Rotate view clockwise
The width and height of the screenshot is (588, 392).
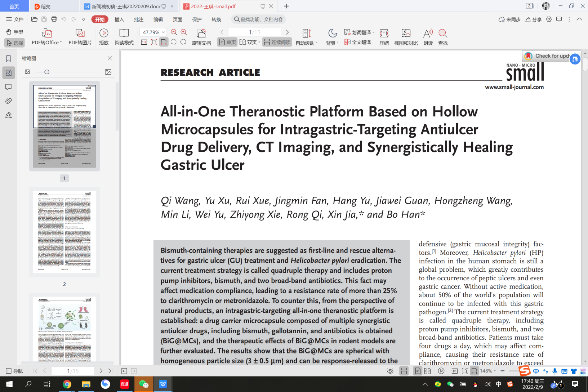(x=183, y=42)
